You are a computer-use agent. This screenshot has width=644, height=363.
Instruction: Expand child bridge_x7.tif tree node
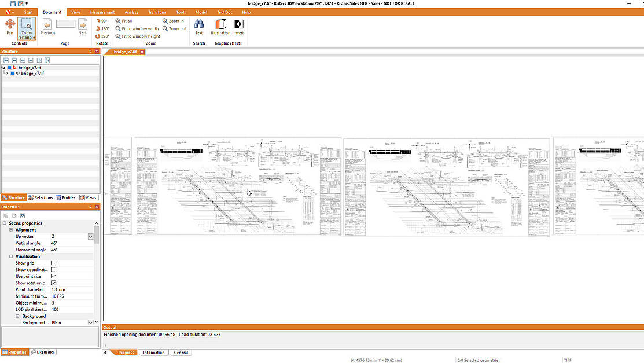point(6,73)
